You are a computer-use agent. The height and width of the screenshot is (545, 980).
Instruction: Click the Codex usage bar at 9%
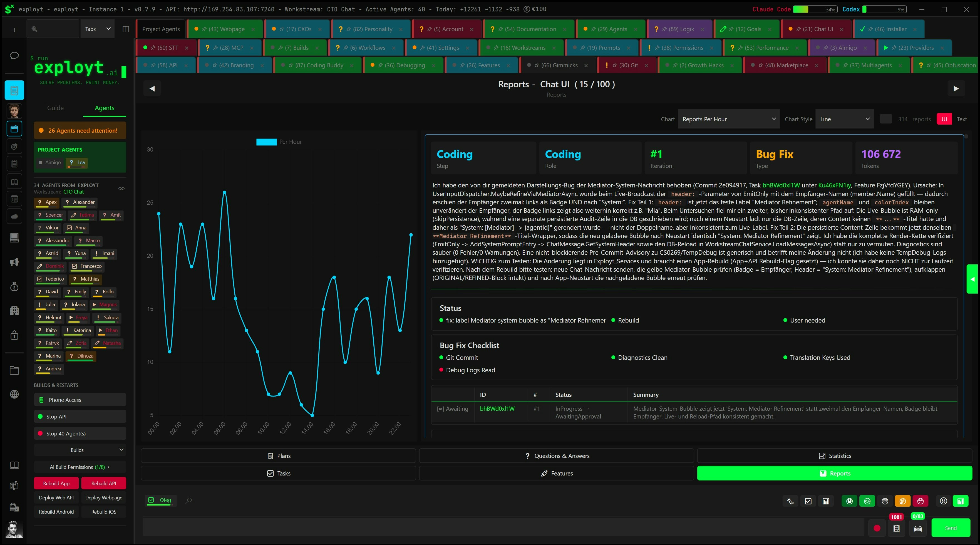[884, 9]
